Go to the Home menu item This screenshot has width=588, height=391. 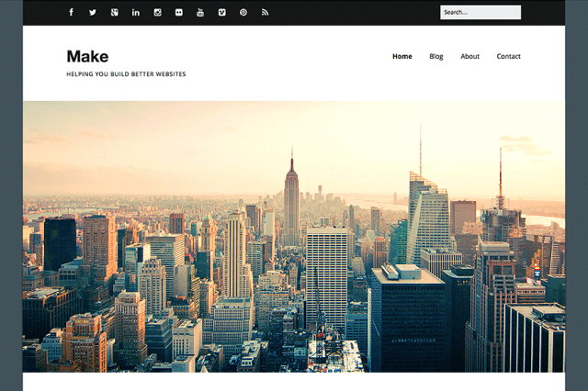click(402, 56)
